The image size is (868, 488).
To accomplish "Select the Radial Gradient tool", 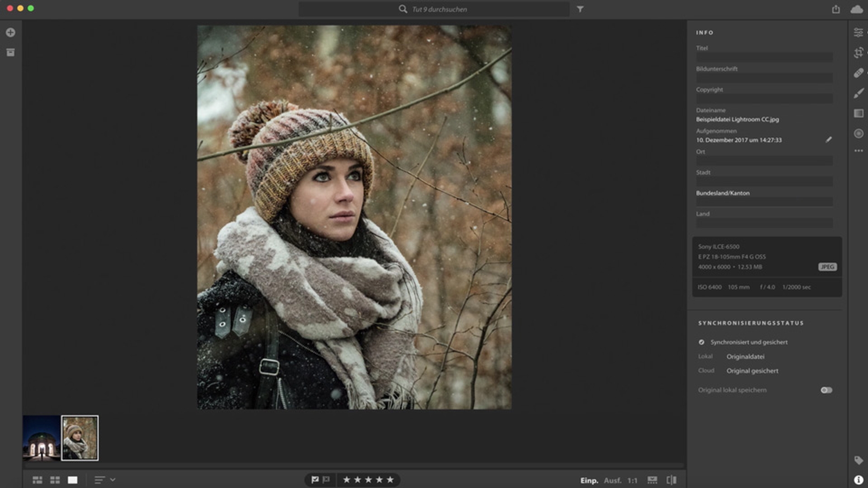I will pos(858,133).
